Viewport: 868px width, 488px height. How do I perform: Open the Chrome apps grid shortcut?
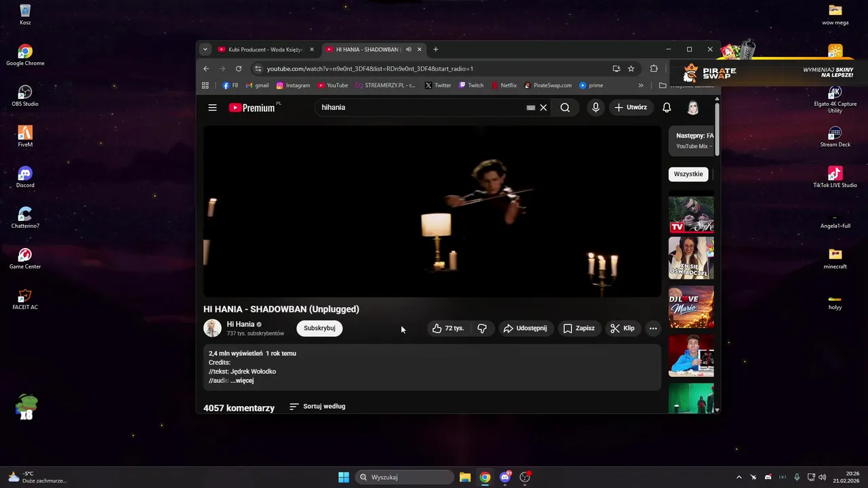click(x=205, y=85)
